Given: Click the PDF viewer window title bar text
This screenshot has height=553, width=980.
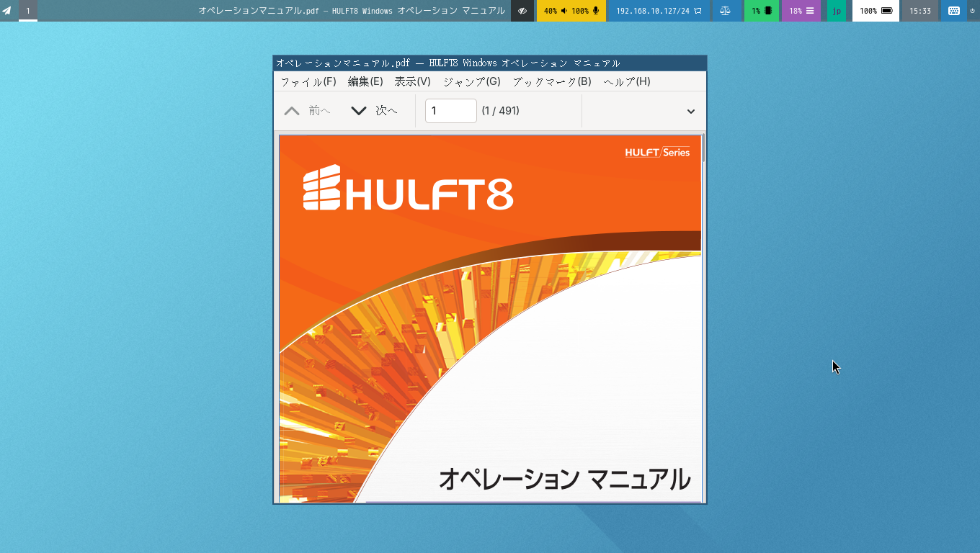Looking at the screenshot, I should click(448, 63).
